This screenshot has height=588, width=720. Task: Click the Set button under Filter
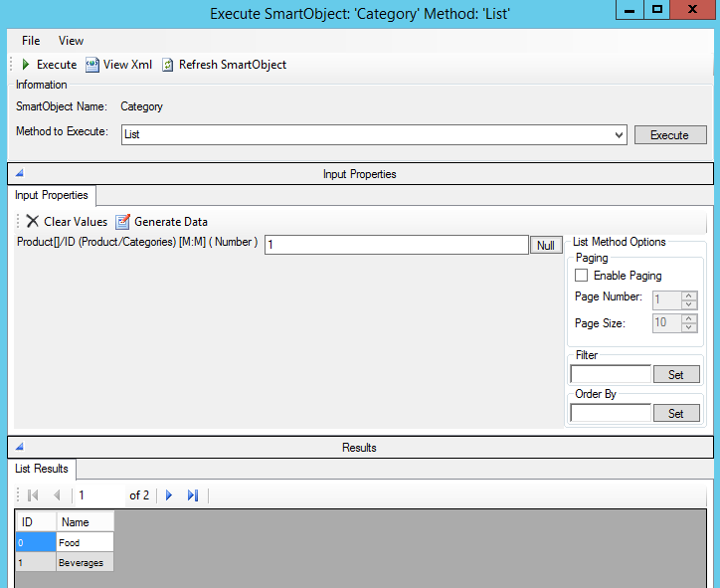[676, 375]
